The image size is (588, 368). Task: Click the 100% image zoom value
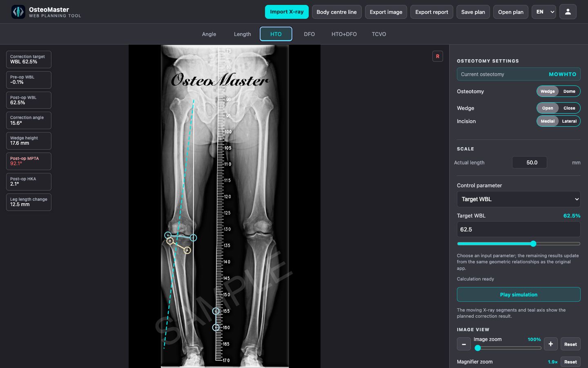tap(534, 339)
